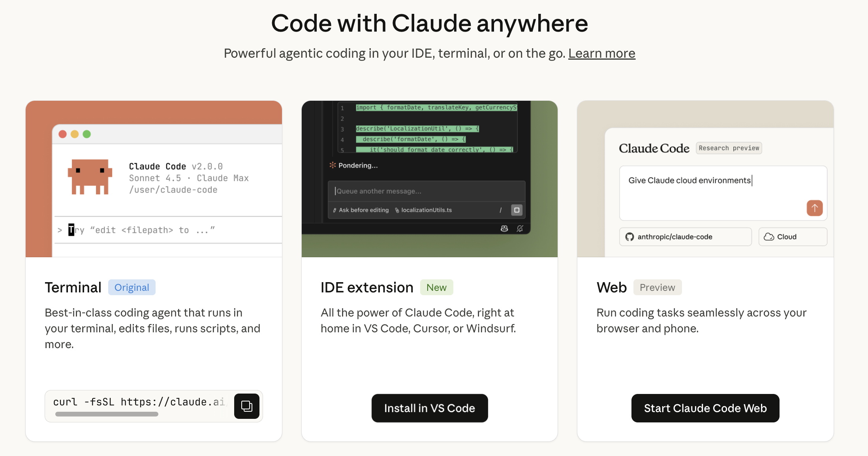Screen dimensions: 868x456
Task: Open the Cloud environment selector
Action: 793,237
